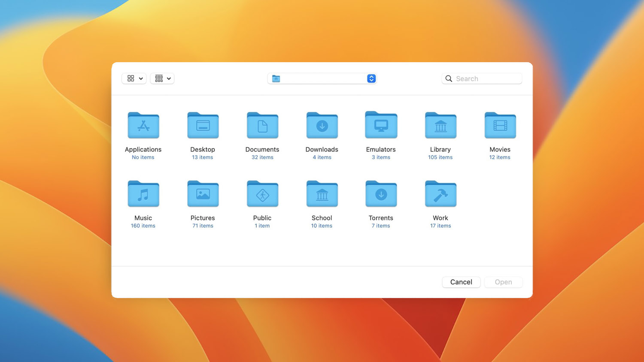Click the 'Applications' folder name label
The width and height of the screenshot is (644, 362).
pos(143,149)
